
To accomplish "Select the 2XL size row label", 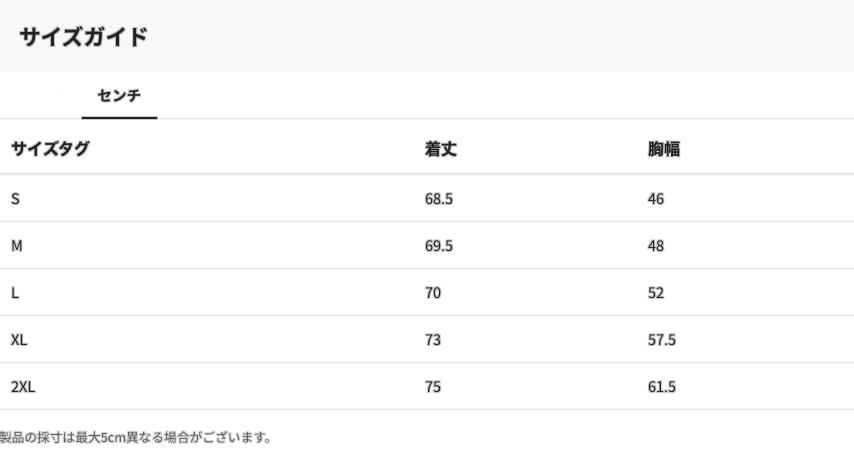I will 23,387.
